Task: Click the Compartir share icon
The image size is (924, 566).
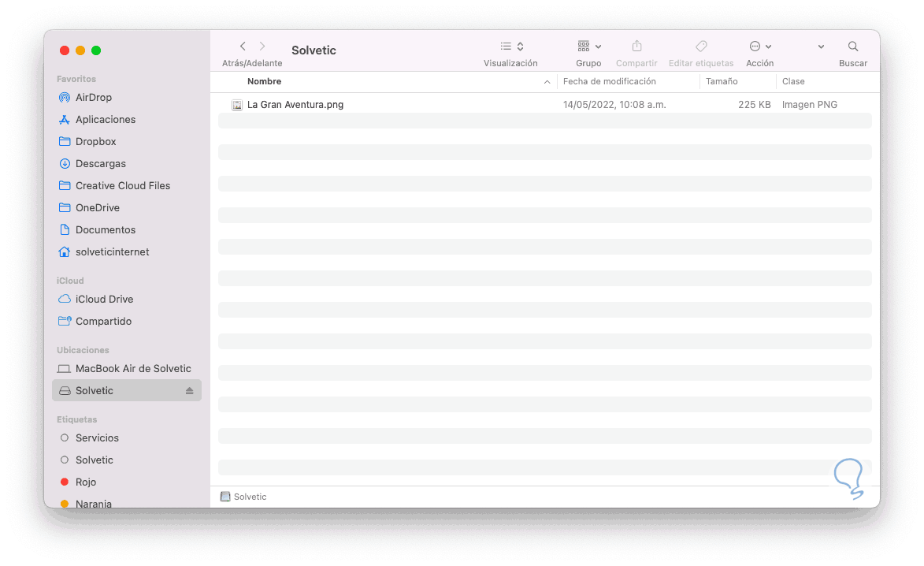Action: tap(636, 46)
